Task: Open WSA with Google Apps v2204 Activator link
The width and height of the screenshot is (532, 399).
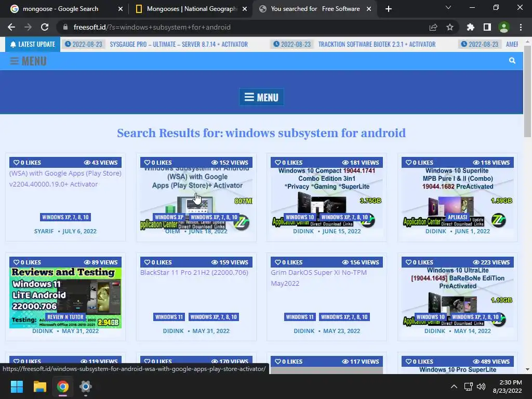Action: click(65, 179)
